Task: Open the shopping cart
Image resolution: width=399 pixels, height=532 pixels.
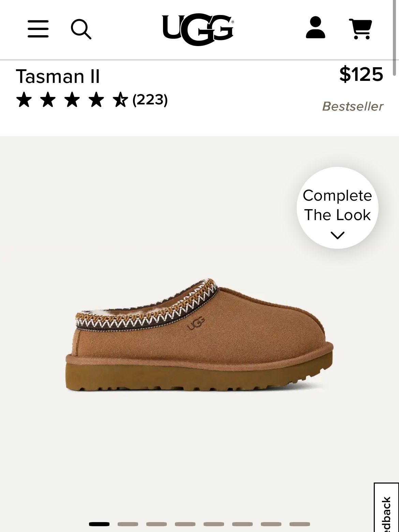Action: [x=360, y=29]
